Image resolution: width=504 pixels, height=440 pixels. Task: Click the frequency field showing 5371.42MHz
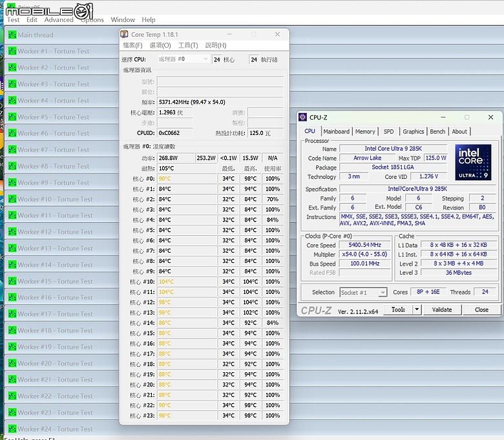click(x=220, y=102)
